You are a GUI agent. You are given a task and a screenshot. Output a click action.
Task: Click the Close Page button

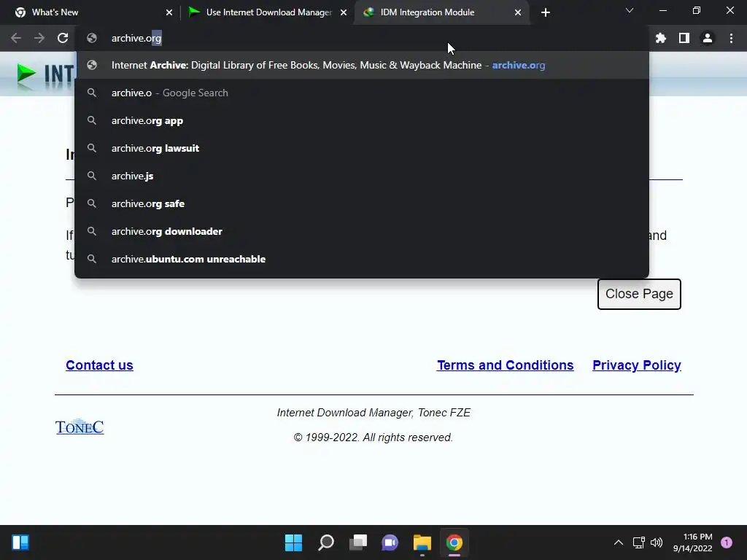pos(639,294)
